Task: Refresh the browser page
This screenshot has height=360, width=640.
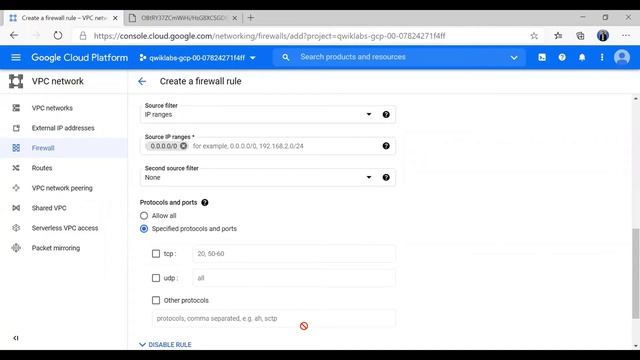Action: [58, 36]
